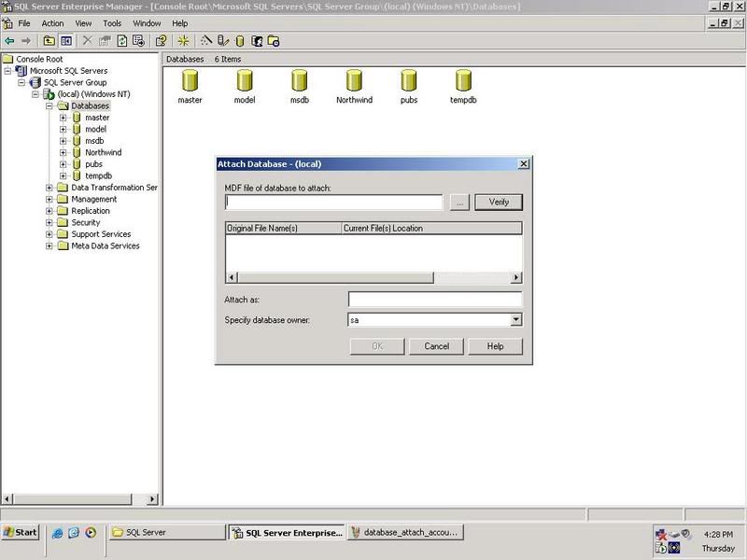
Task: Open the File menu
Action: tap(24, 23)
